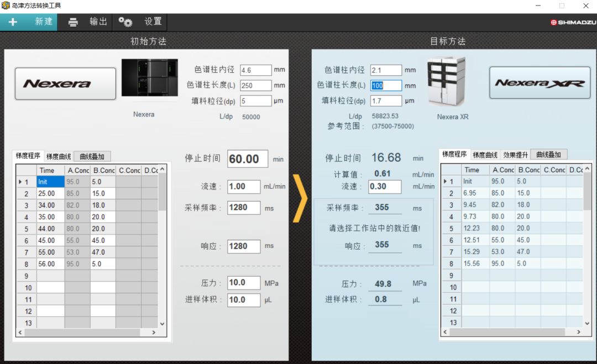Click the Nexera XR instrument image
Screen dimensions: 597x364
pyautogui.click(x=447, y=82)
